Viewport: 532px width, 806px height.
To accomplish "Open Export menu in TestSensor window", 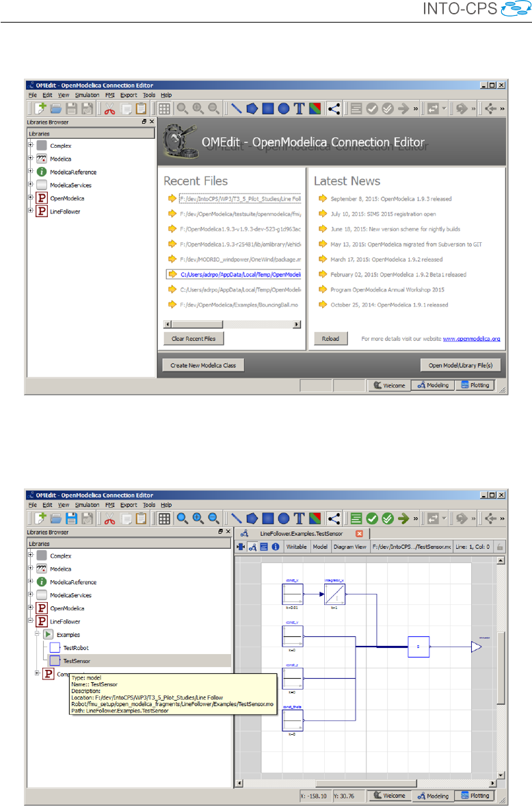I will coord(129,506).
